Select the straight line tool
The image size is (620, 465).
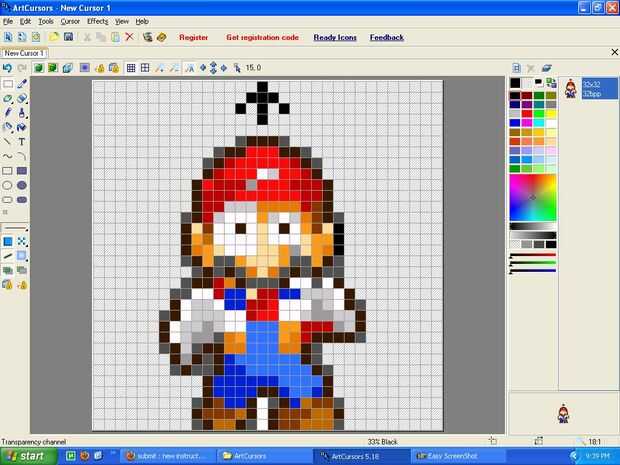coord(8,142)
